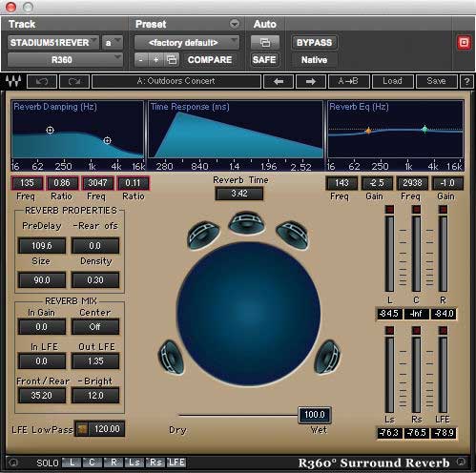Solo the Ls channel

coord(135,463)
